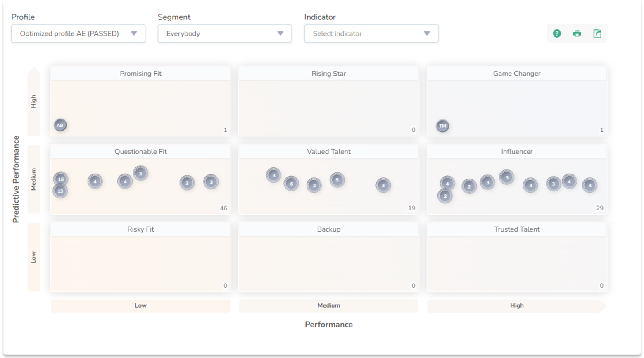
Task: Click the Medium label on Performance axis
Action: (x=328, y=305)
